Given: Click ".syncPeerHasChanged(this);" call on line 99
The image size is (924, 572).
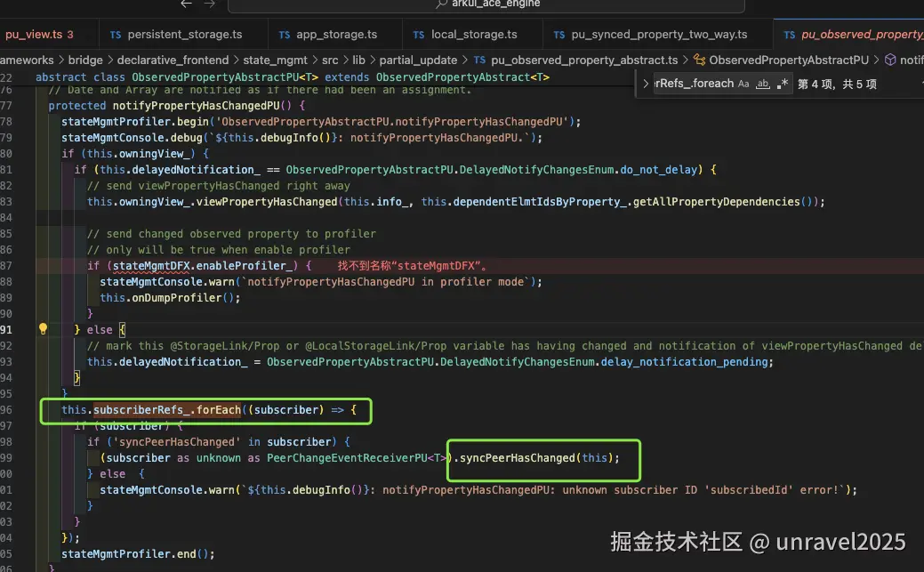Looking at the screenshot, I should [x=537, y=458].
